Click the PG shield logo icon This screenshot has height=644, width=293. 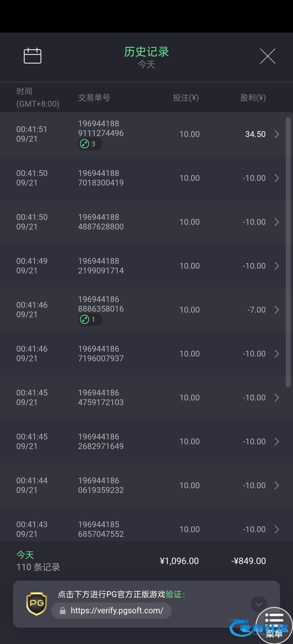pos(37,604)
